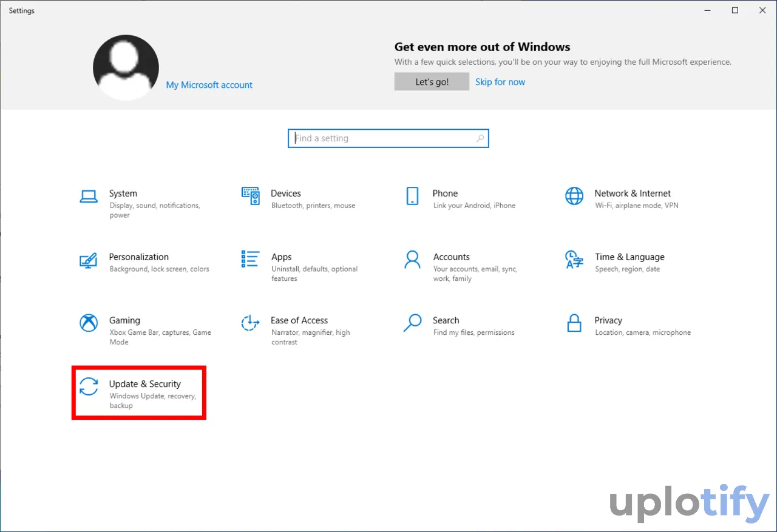Viewport: 777px width, 532px height.
Task: Click 'Display, sound, notifications, power' description
Action: coord(155,210)
